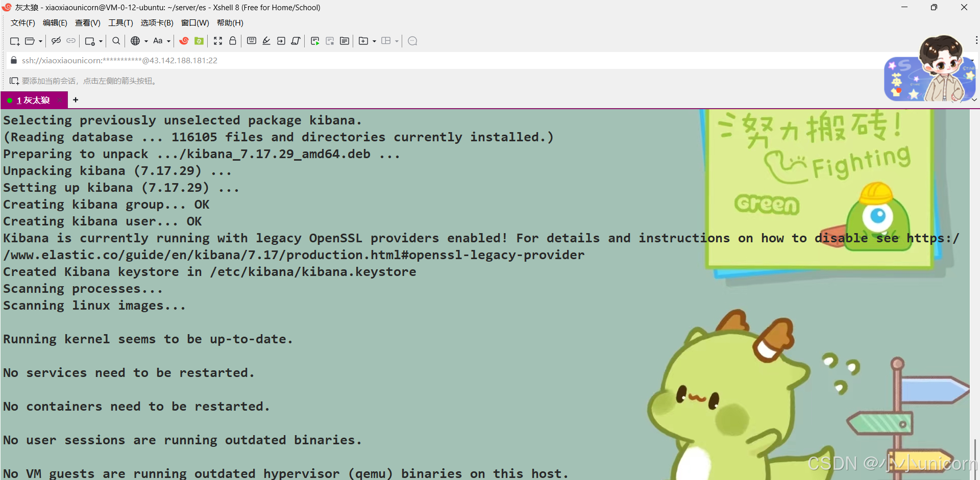Click the red Xshell swirl icon
Image resolution: width=980 pixels, height=480 pixels.
click(x=184, y=41)
